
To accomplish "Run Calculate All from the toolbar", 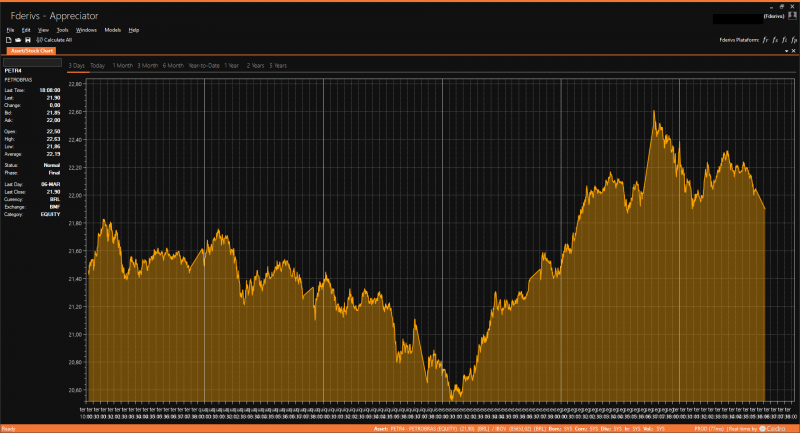I will pos(54,40).
